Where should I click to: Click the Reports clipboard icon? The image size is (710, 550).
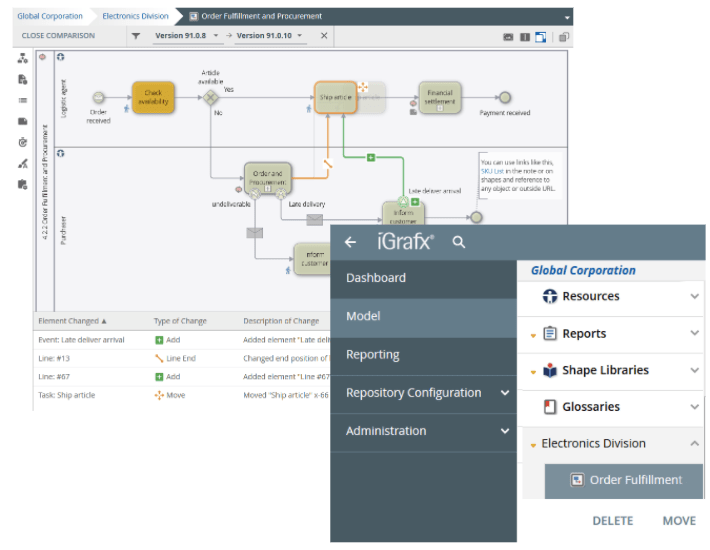pyautogui.click(x=550, y=334)
